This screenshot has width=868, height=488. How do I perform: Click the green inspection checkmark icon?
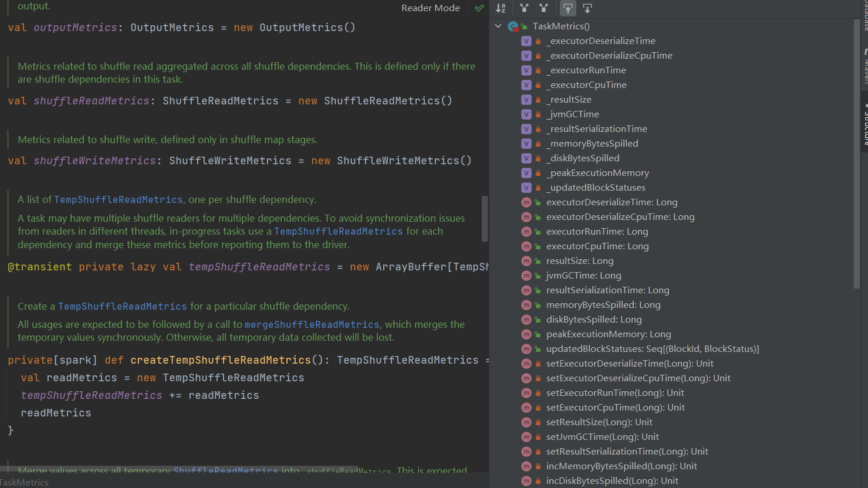coord(479,8)
